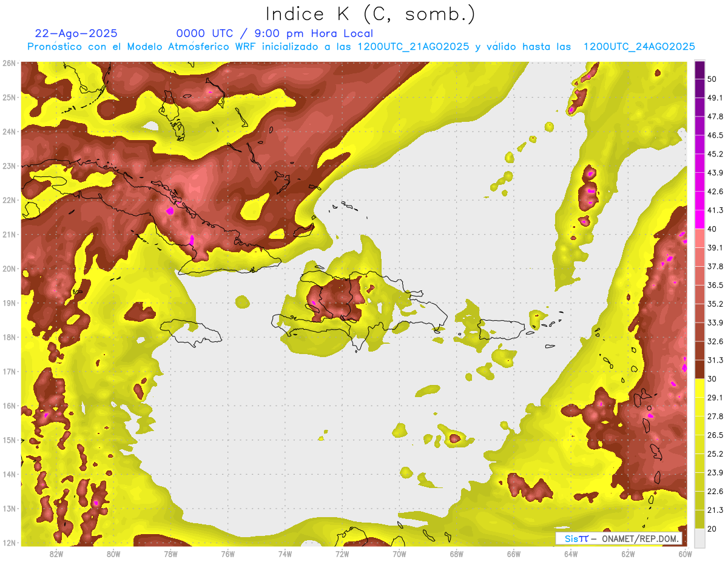Click the legend value "50"
The width and height of the screenshot is (728, 562).
coord(713,81)
